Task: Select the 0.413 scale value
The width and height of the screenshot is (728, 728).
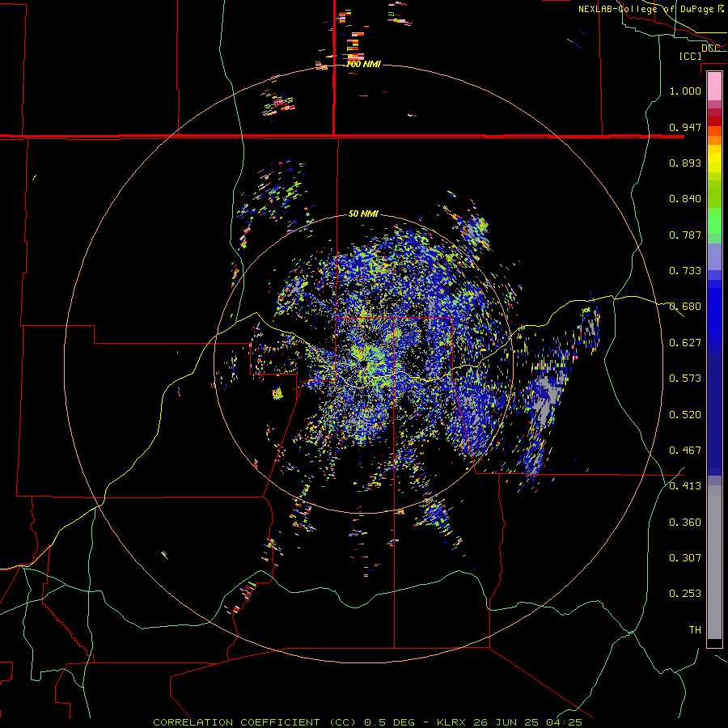Action: coord(685,486)
